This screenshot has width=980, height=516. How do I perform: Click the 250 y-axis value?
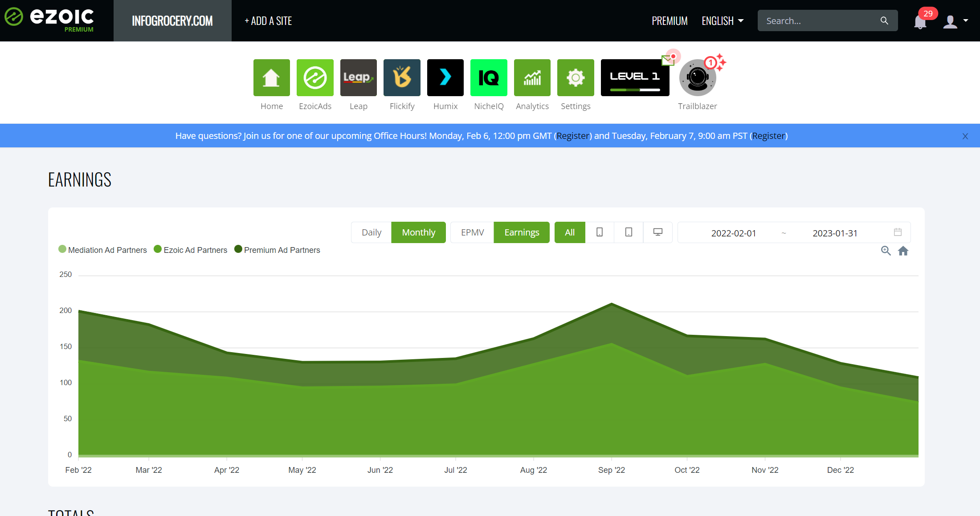[65, 275]
